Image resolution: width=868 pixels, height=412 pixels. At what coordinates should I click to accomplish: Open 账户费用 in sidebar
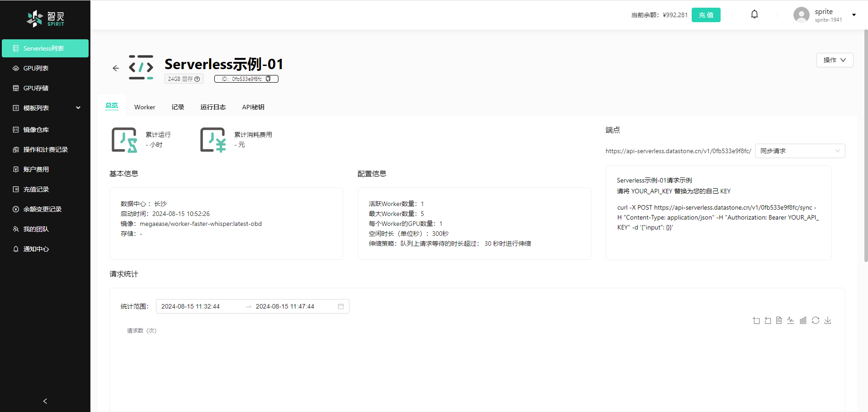[x=45, y=169]
